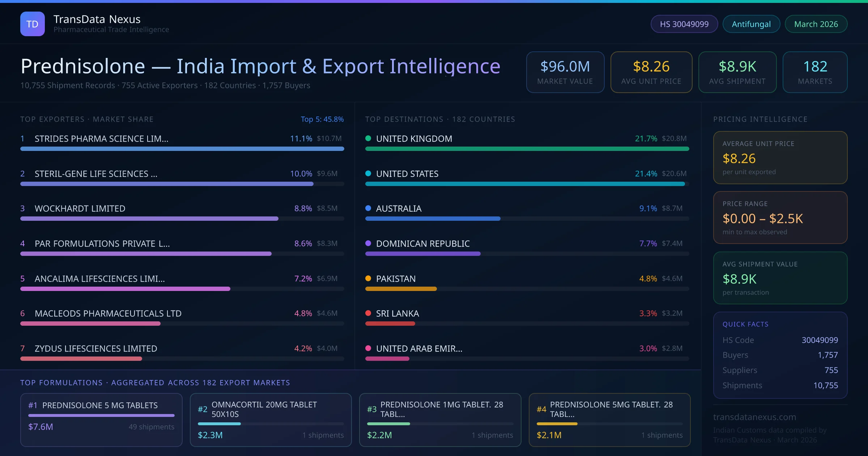Toggle the Antifungal filter chip
This screenshot has height=456, width=868.
[x=751, y=24]
